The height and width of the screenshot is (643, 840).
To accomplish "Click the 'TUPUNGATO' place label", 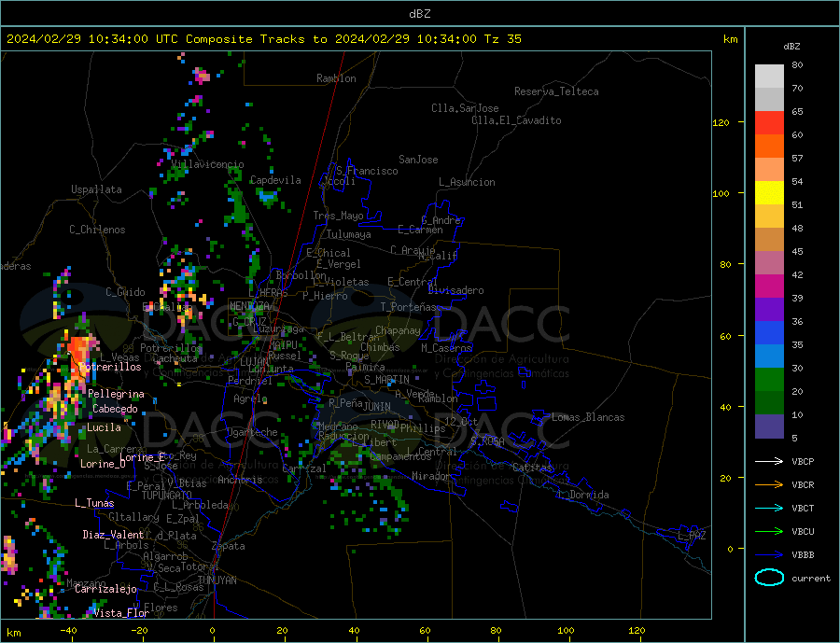I will click(x=167, y=496).
